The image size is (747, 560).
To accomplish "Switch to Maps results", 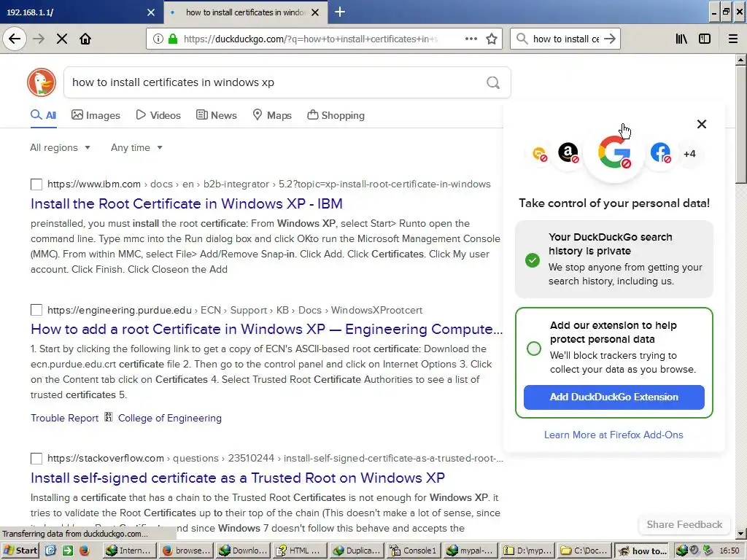I will click(x=272, y=115).
